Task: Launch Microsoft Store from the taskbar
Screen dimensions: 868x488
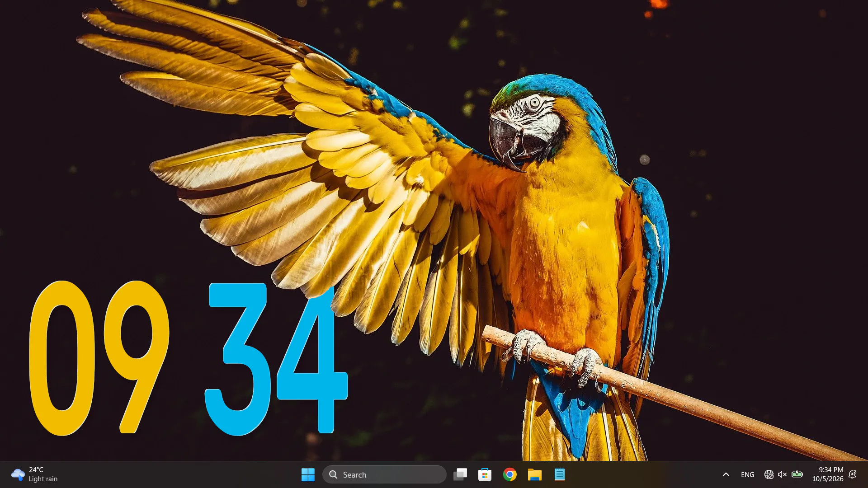Action: (485, 474)
